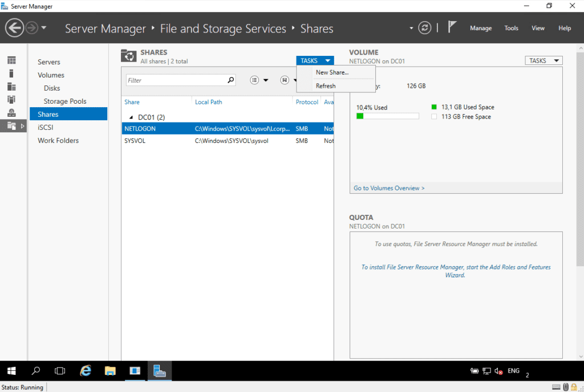This screenshot has width=584, height=392.
Task: Go to Storage Pools in the navigation pane
Action: pyautogui.click(x=65, y=101)
